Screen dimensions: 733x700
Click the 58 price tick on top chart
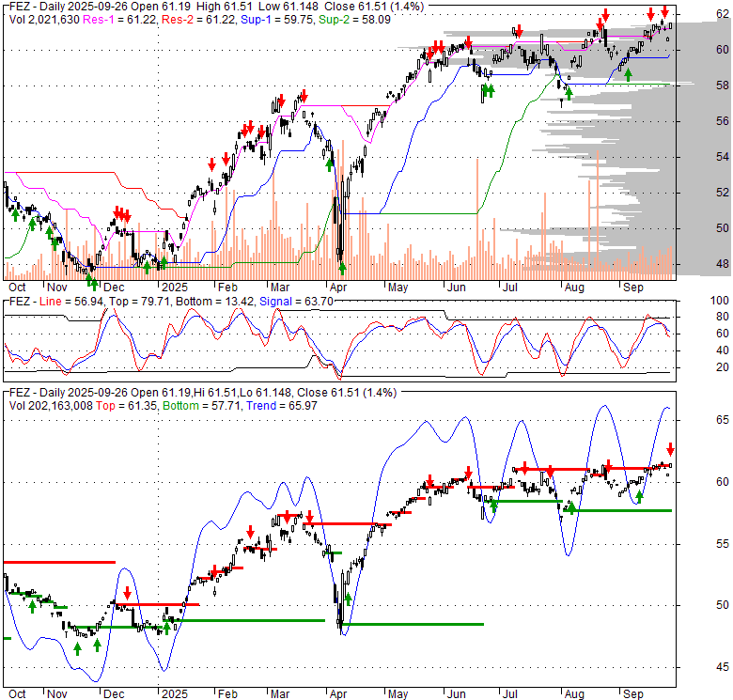(723, 86)
